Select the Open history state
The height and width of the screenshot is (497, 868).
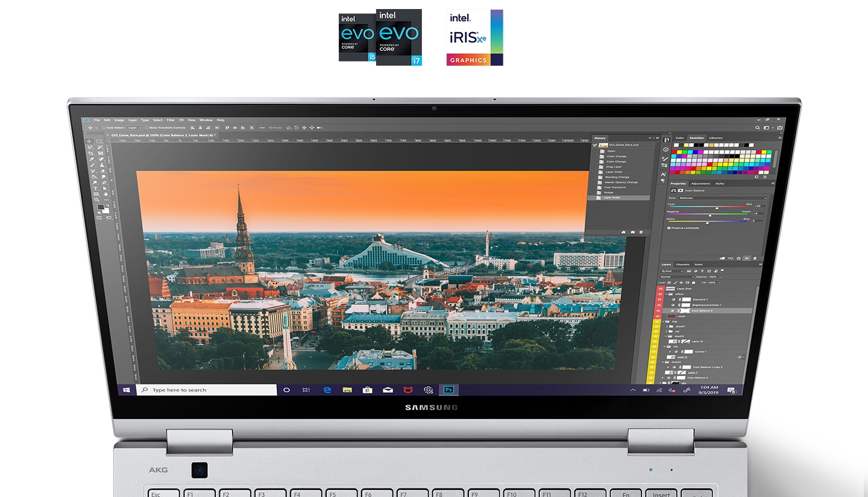(x=611, y=151)
